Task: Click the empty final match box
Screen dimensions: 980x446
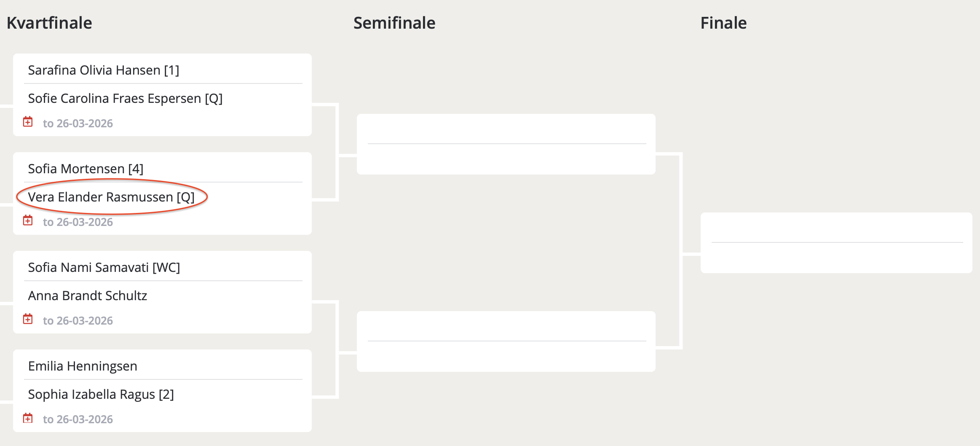Action: coord(836,243)
